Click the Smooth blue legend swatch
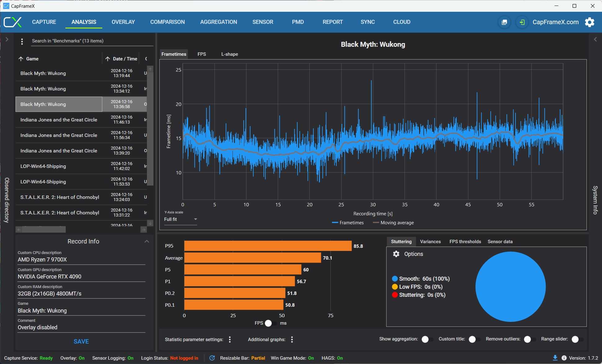 [395, 279]
